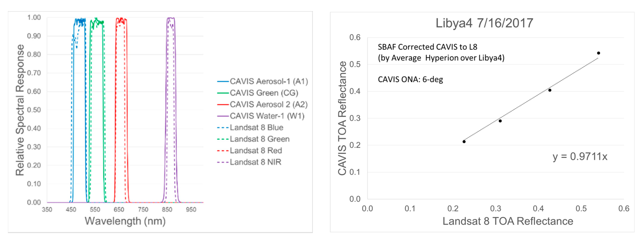Select the Relative Spectral Response axis title

(20, 110)
